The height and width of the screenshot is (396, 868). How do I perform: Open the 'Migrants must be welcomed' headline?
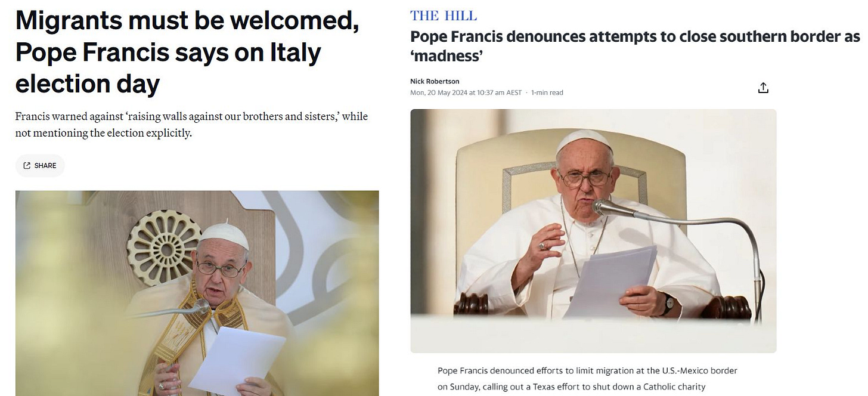[187, 52]
